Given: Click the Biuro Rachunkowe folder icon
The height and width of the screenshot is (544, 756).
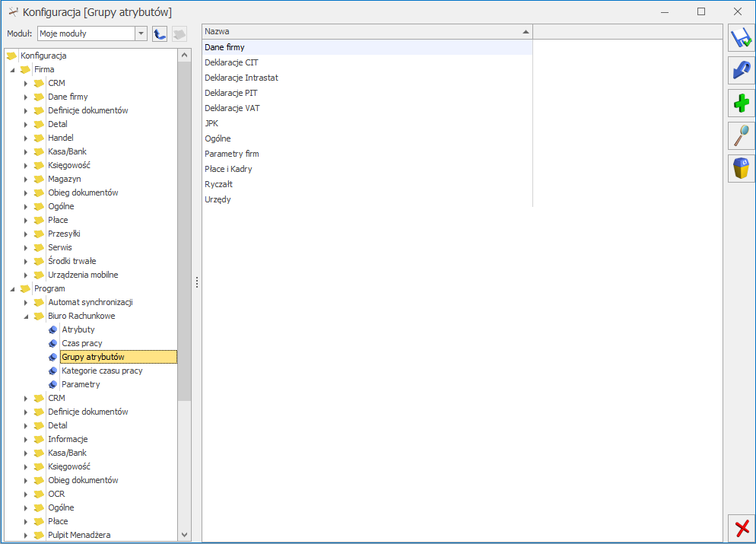Looking at the screenshot, I should point(39,317).
